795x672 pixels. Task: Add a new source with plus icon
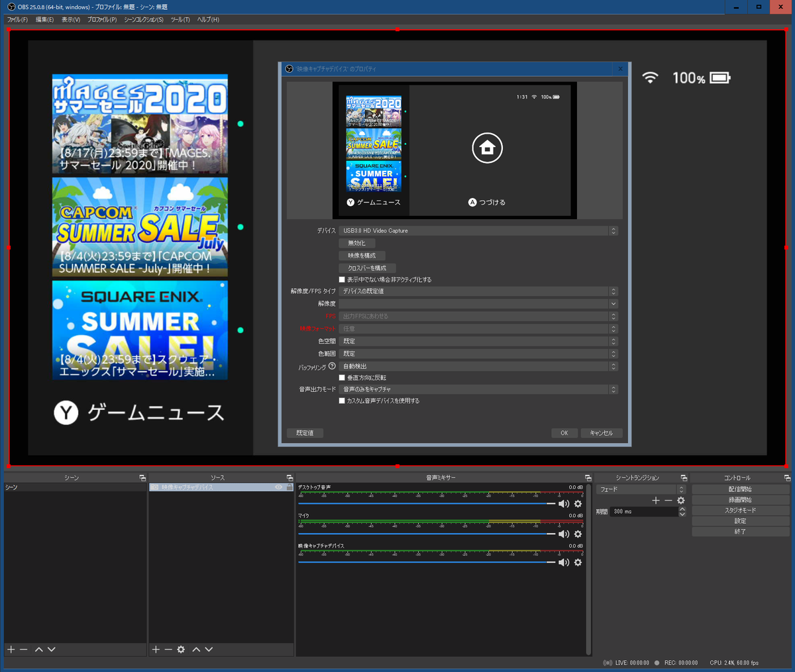(x=156, y=649)
